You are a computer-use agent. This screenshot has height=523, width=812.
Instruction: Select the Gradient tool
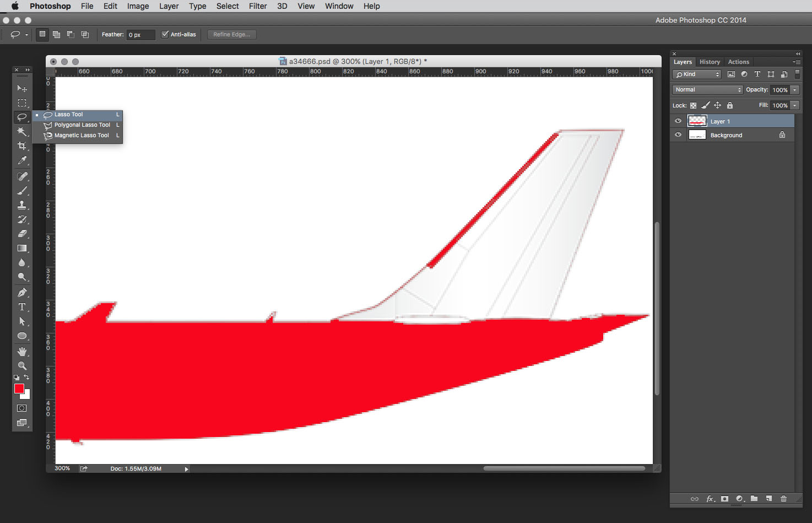pyautogui.click(x=22, y=249)
